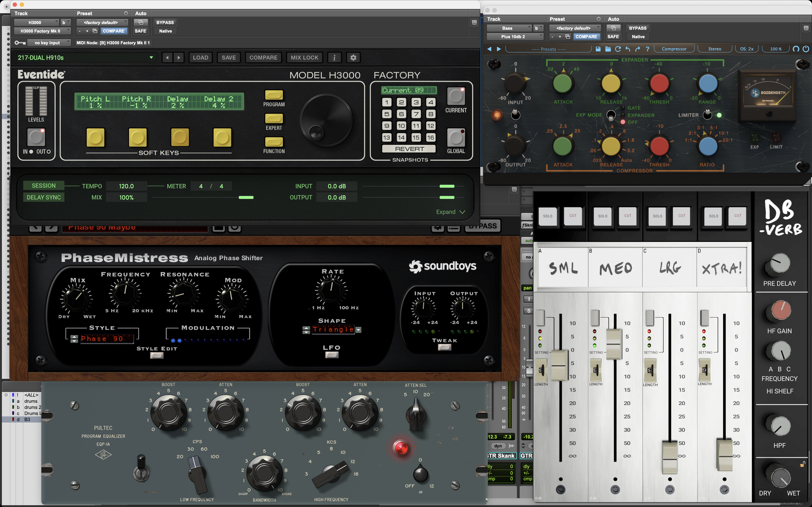Open automation enable window in Bass plugin
The width and height of the screenshot is (812, 507).
click(613, 28)
